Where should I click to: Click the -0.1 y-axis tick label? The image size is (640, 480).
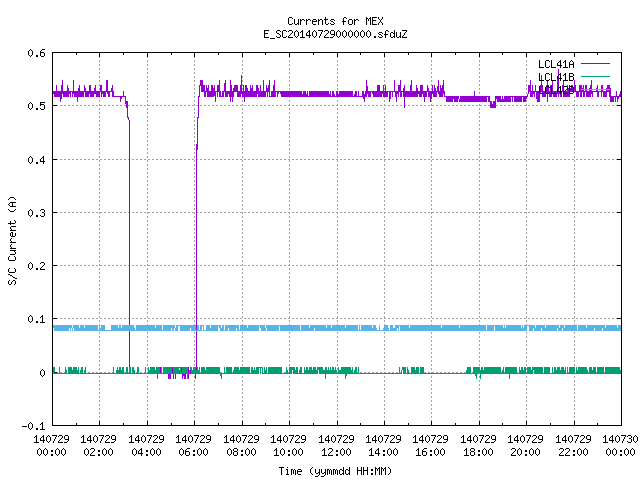[x=33, y=426]
